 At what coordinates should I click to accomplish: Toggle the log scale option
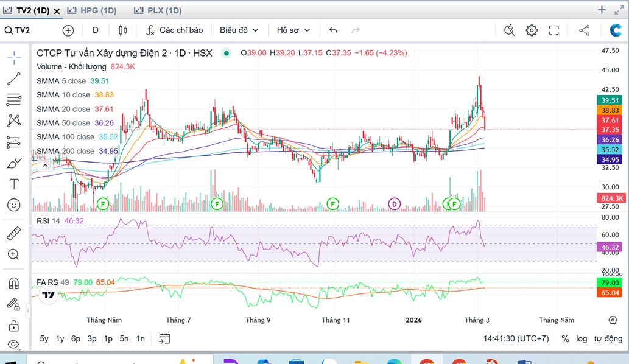[x=582, y=338]
